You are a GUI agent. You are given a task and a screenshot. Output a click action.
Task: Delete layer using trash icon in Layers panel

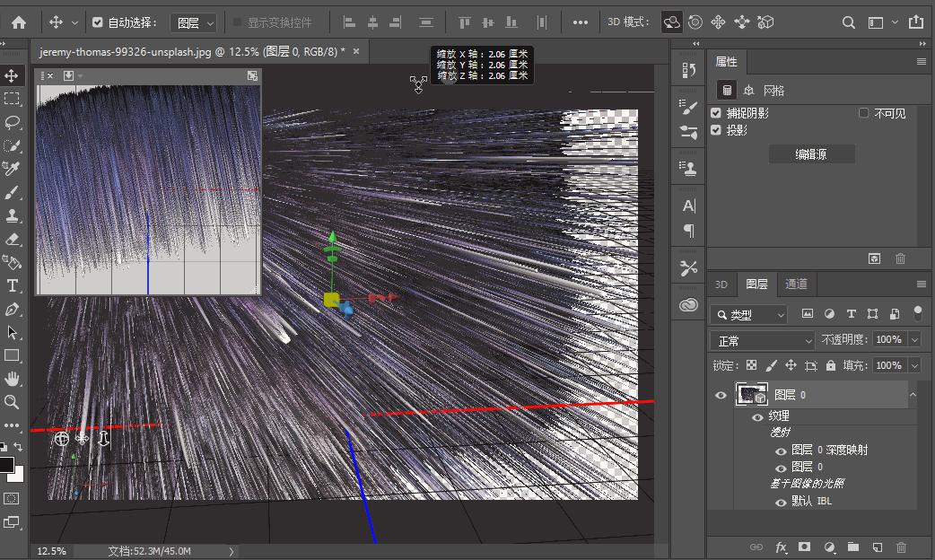(x=901, y=547)
